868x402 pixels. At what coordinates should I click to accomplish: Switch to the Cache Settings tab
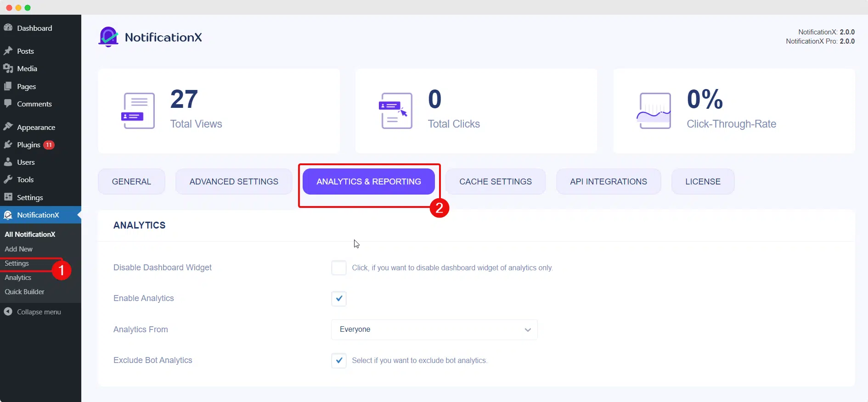click(x=496, y=181)
